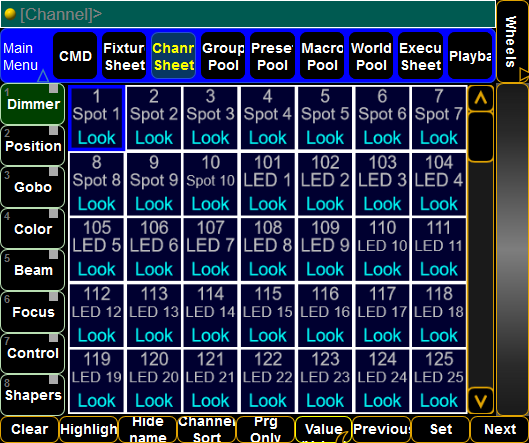Open the Macro Pool tab
The image size is (529, 443).
322,56
